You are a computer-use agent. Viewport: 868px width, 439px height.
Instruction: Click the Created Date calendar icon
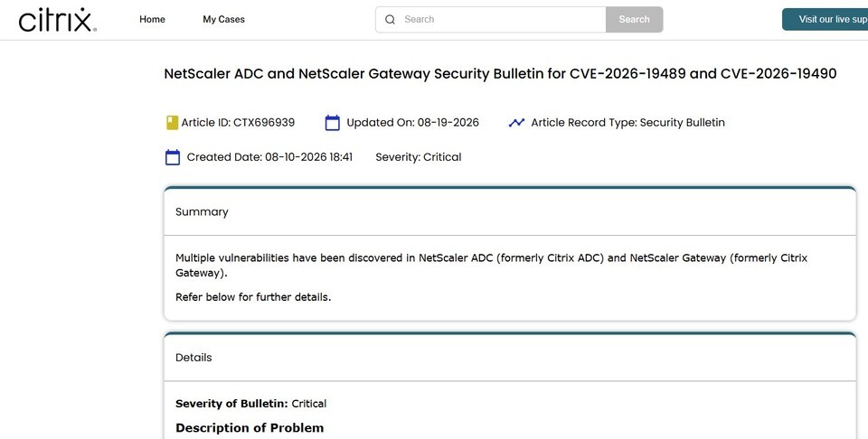click(x=173, y=157)
